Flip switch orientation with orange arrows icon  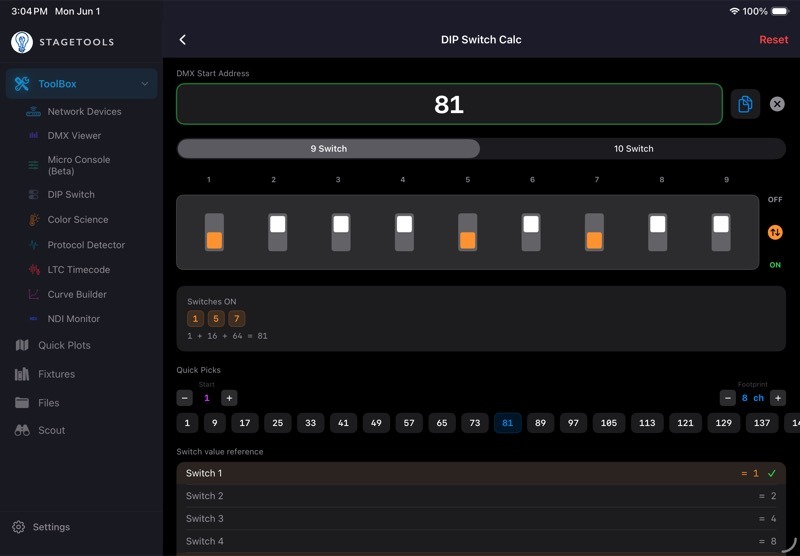[775, 232]
